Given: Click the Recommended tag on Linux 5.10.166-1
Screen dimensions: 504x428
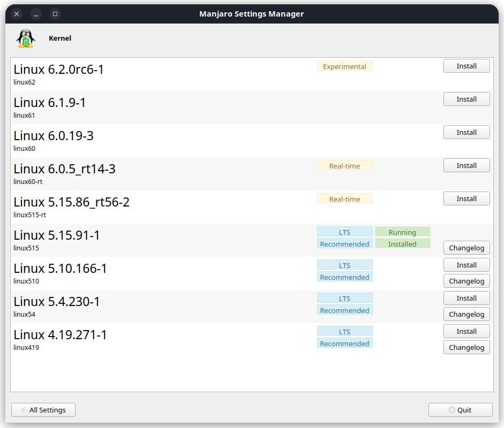Looking at the screenshot, I should 344,277.
